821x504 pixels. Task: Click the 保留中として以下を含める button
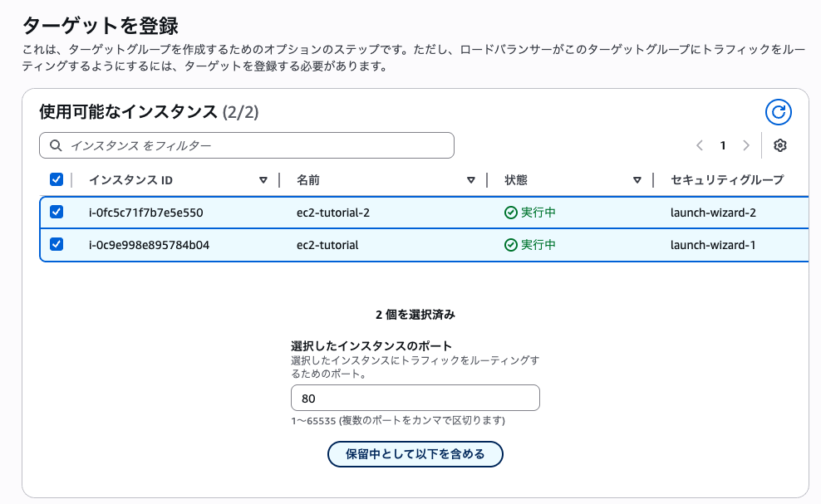(x=415, y=454)
